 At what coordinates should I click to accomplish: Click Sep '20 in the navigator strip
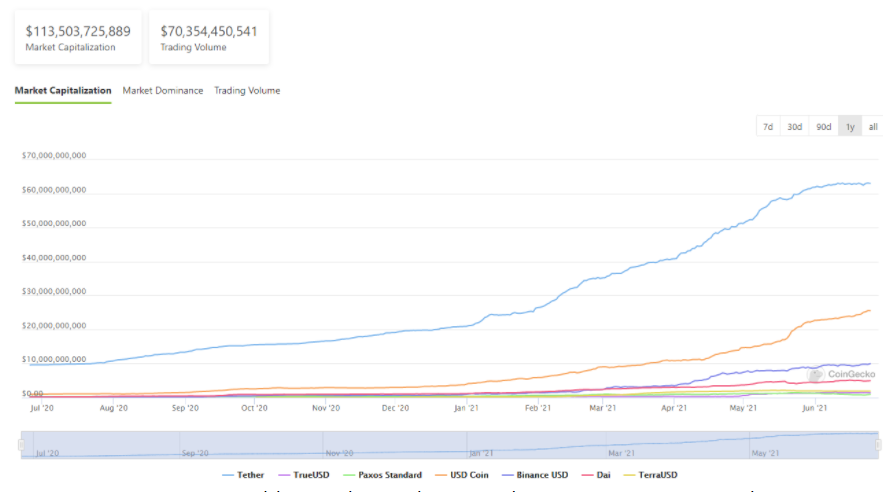[x=195, y=453]
